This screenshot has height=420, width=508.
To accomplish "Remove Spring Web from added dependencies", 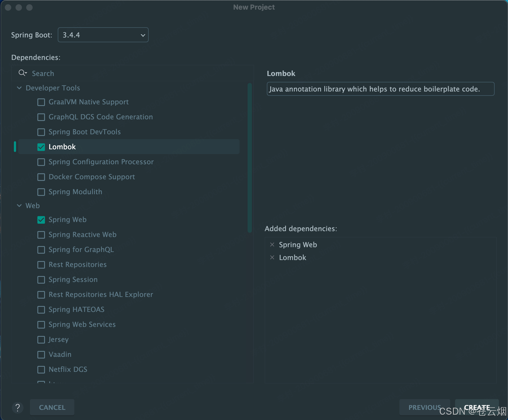I will click(x=272, y=245).
